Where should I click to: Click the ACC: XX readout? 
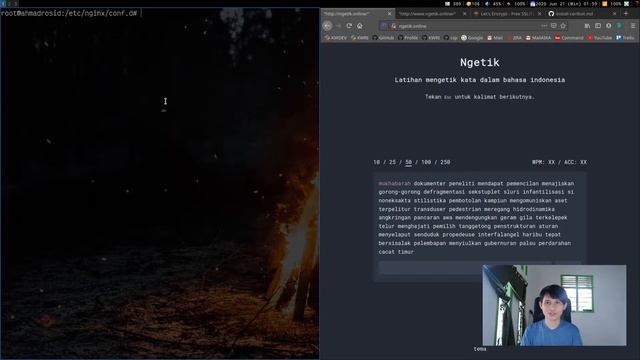(576, 162)
